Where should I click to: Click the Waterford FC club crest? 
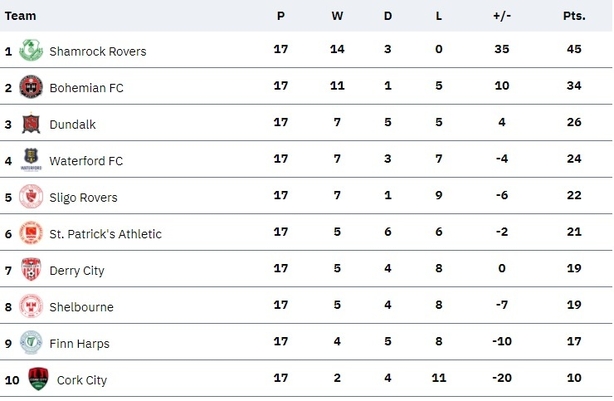31,159
